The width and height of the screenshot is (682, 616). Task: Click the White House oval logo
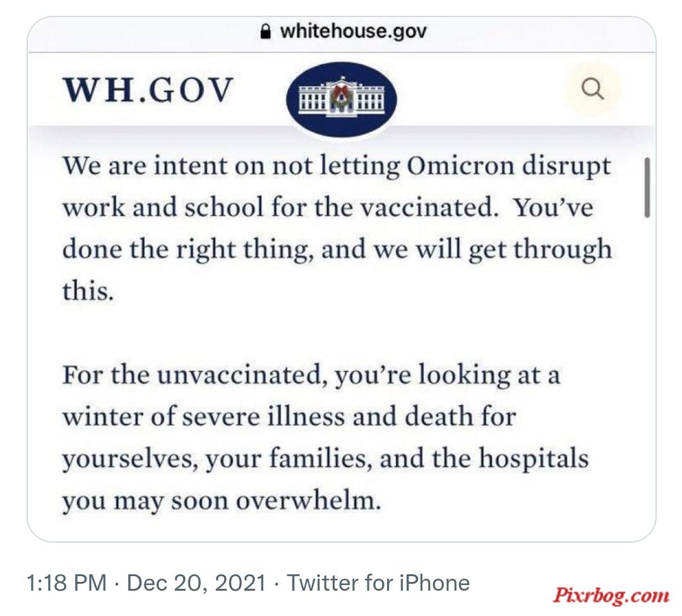tap(342, 99)
